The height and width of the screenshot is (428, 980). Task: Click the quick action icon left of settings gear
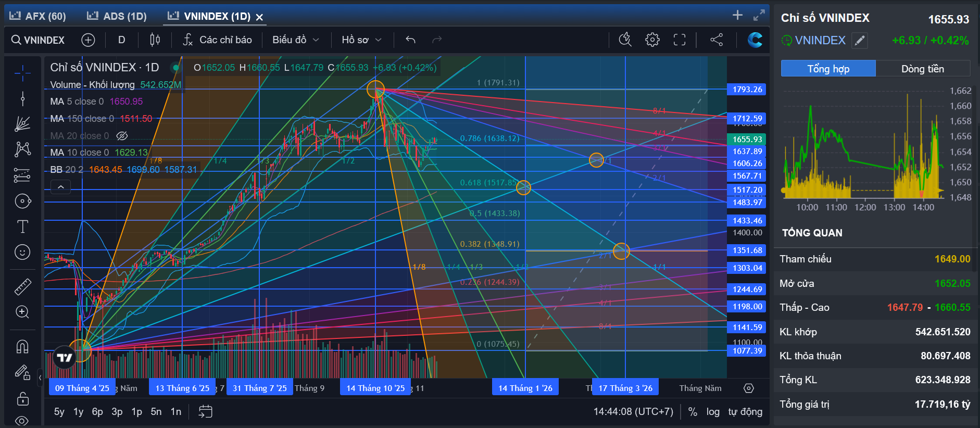625,40
